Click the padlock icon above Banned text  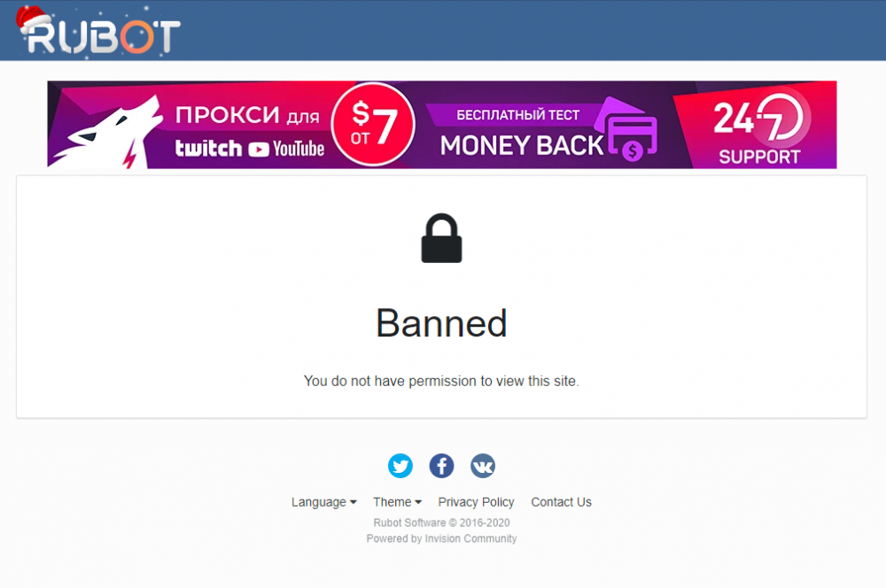(x=441, y=237)
